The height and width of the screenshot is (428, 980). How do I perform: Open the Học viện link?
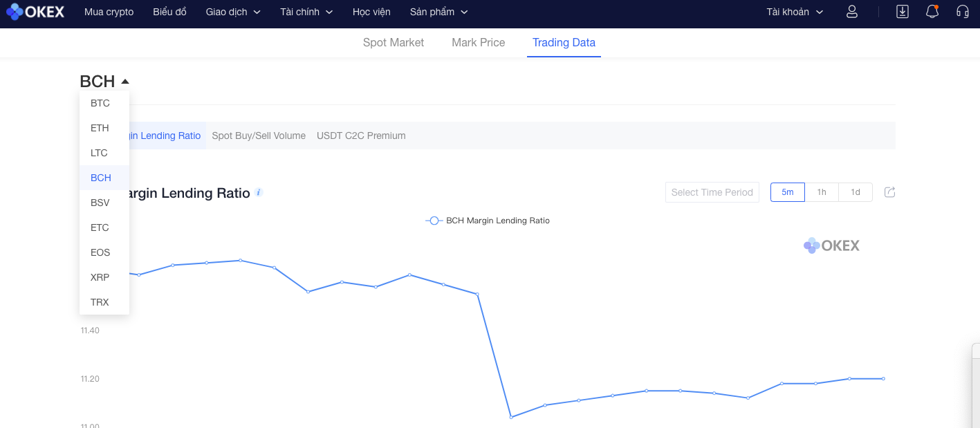tap(371, 12)
